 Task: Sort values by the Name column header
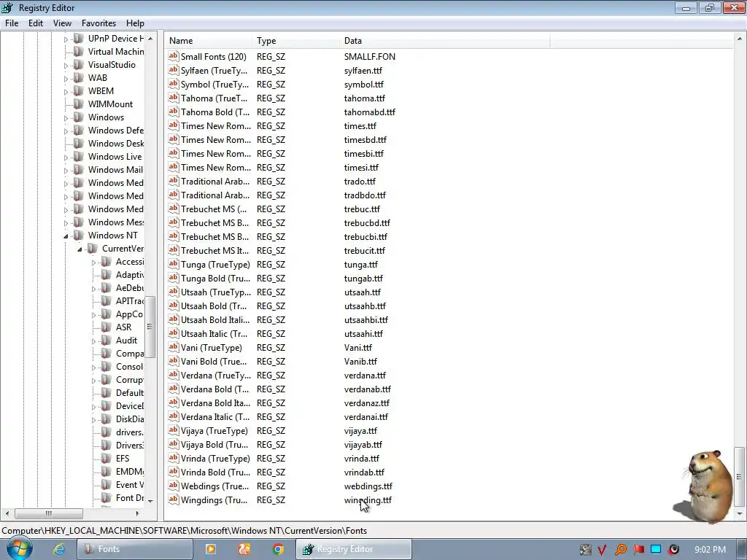tap(209, 41)
